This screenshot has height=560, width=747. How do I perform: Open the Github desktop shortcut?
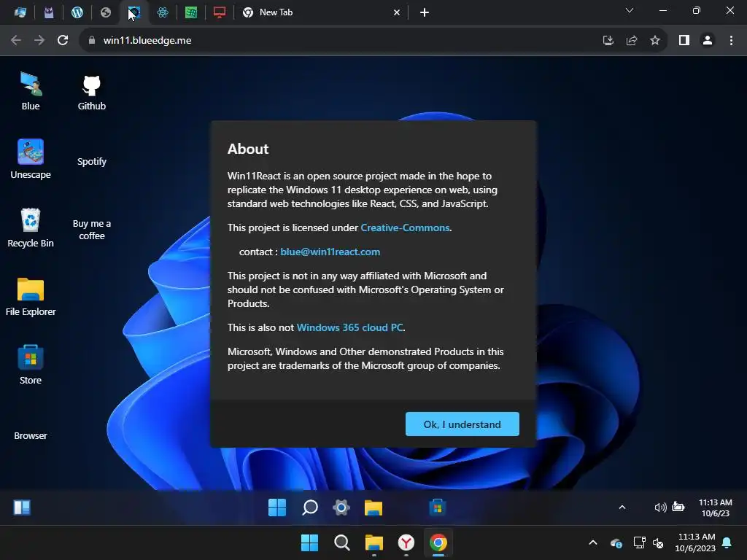tap(91, 91)
